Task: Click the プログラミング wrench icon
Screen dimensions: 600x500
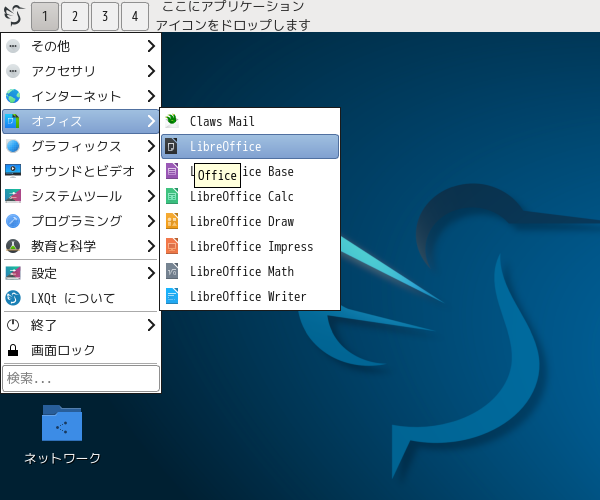Action: (13, 221)
